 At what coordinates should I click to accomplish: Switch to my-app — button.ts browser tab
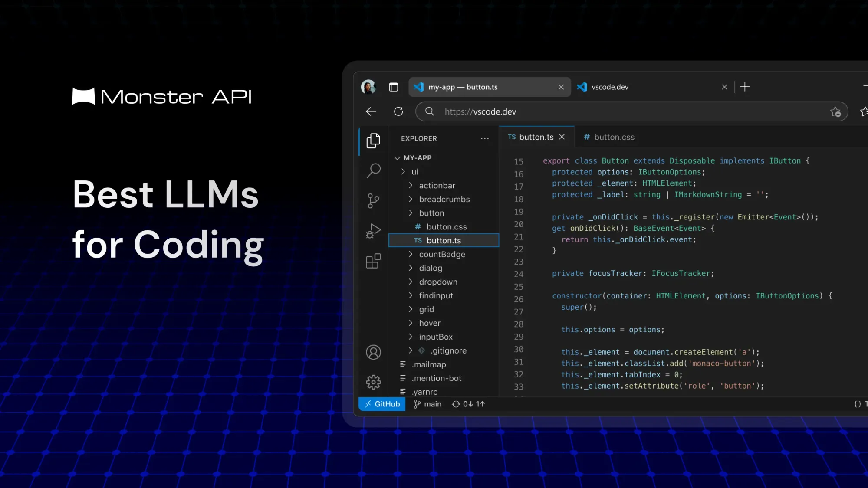click(x=490, y=87)
